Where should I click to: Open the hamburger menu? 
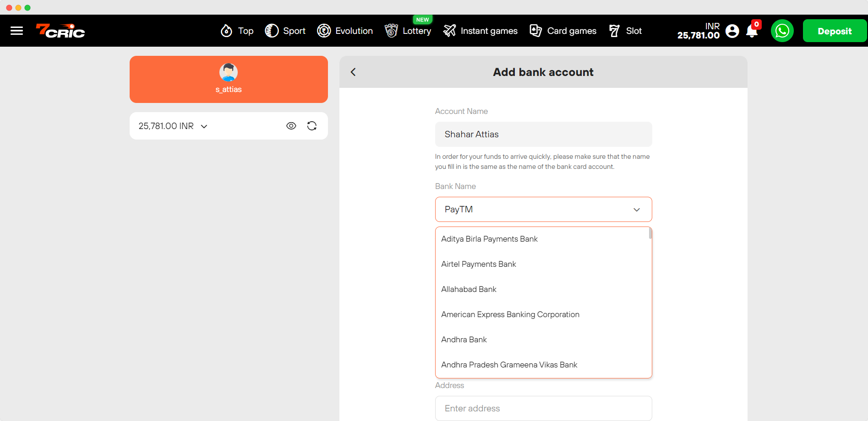tap(17, 31)
